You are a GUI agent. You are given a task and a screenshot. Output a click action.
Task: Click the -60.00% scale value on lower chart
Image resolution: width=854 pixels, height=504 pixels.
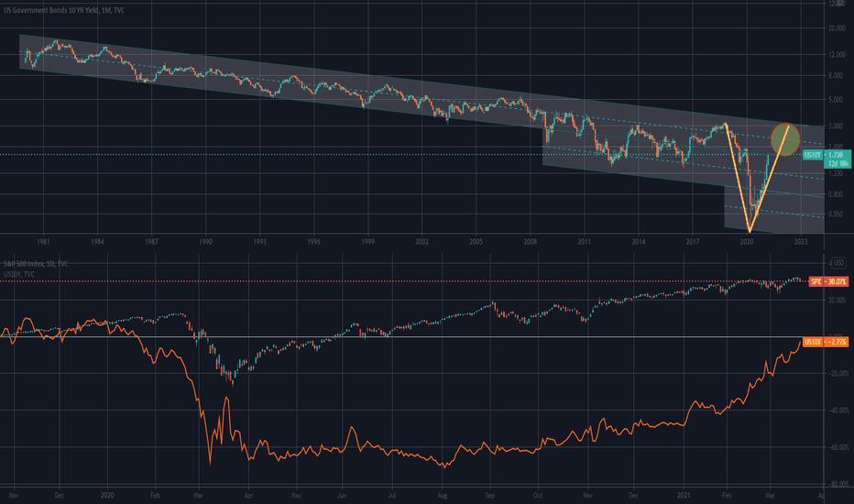[x=838, y=447]
